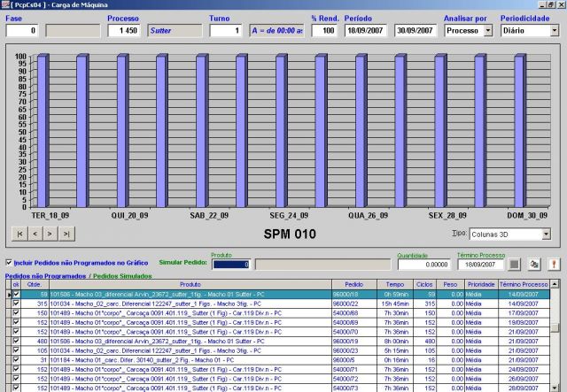Viewport: 567px width, 392px height.
Task: Click tempo cell 8h 00min
Action: click(395, 342)
